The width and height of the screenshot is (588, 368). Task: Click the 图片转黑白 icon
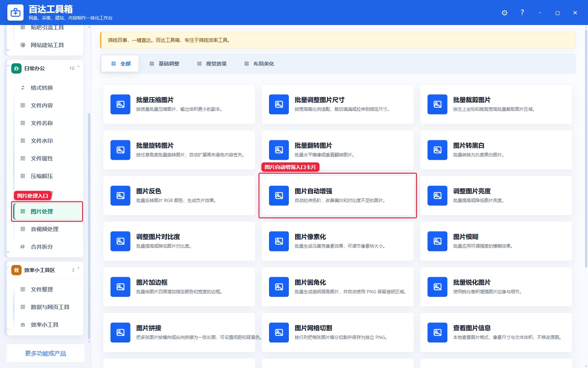click(x=437, y=150)
